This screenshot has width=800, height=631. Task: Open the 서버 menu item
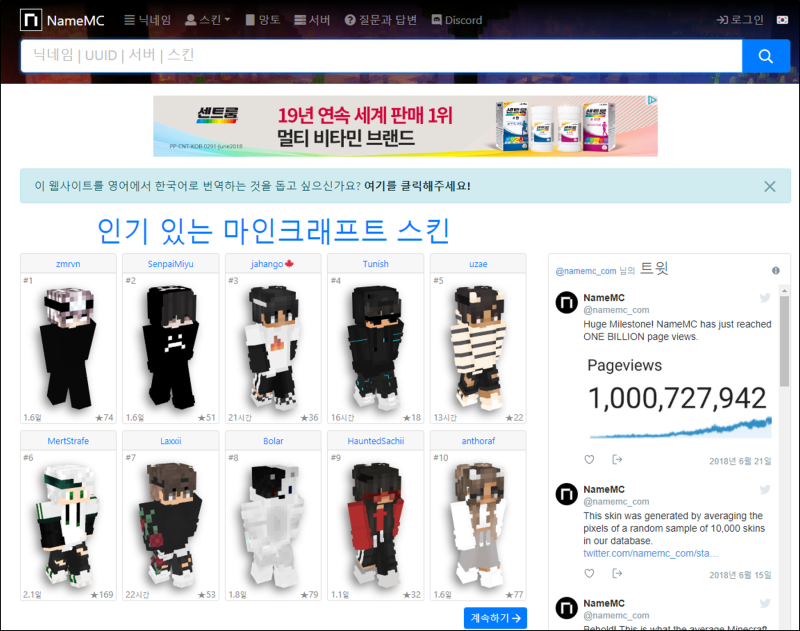coord(312,20)
